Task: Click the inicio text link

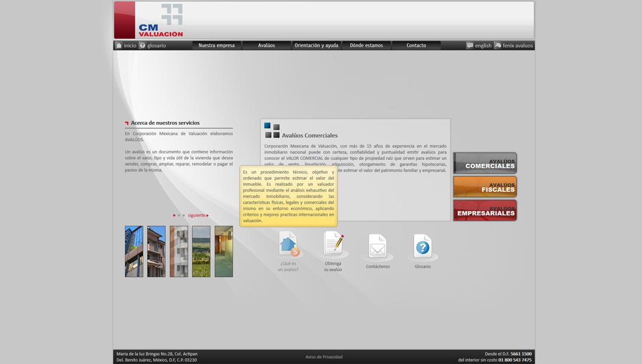Action: (x=130, y=45)
